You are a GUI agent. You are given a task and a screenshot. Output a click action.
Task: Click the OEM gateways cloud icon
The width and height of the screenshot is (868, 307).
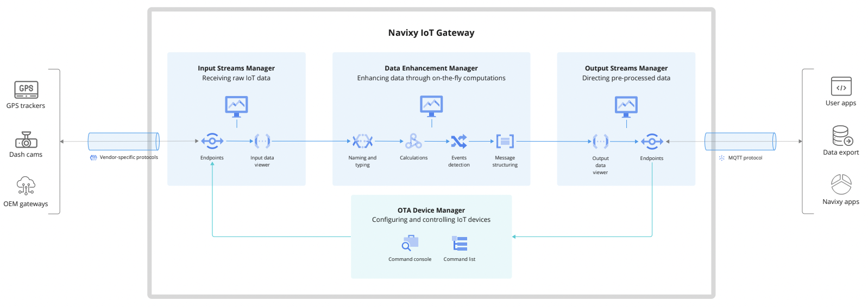[x=26, y=186]
